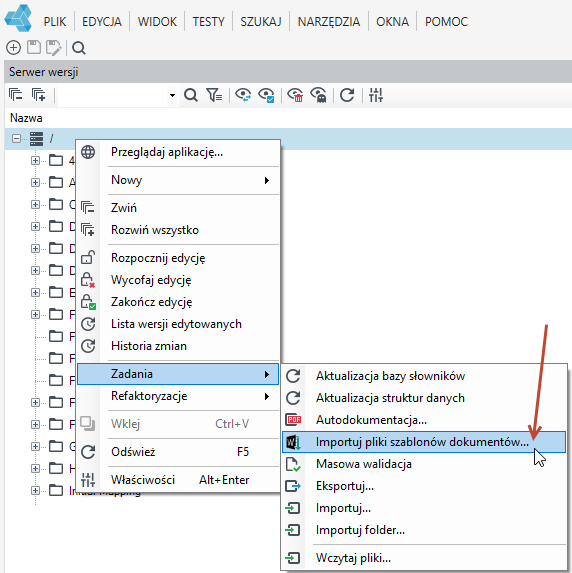Viewport: 572px width, 573px height.
Task: Choose Wycofaj edycję in the context menu
Action: [178, 280]
